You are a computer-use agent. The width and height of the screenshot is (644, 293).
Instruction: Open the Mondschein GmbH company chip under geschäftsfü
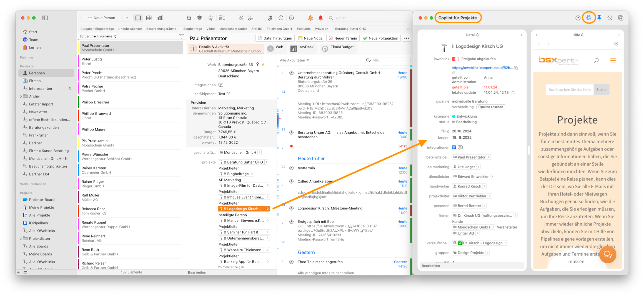[240, 152]
